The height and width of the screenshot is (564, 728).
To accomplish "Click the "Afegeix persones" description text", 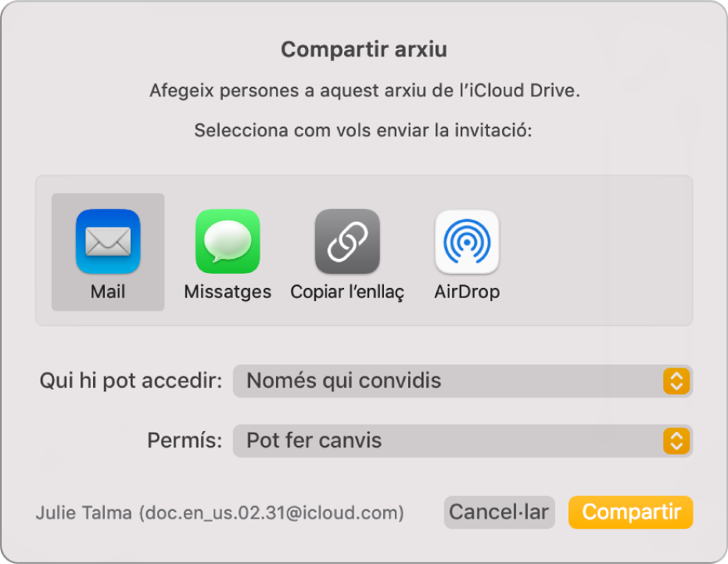I will 364,91.
